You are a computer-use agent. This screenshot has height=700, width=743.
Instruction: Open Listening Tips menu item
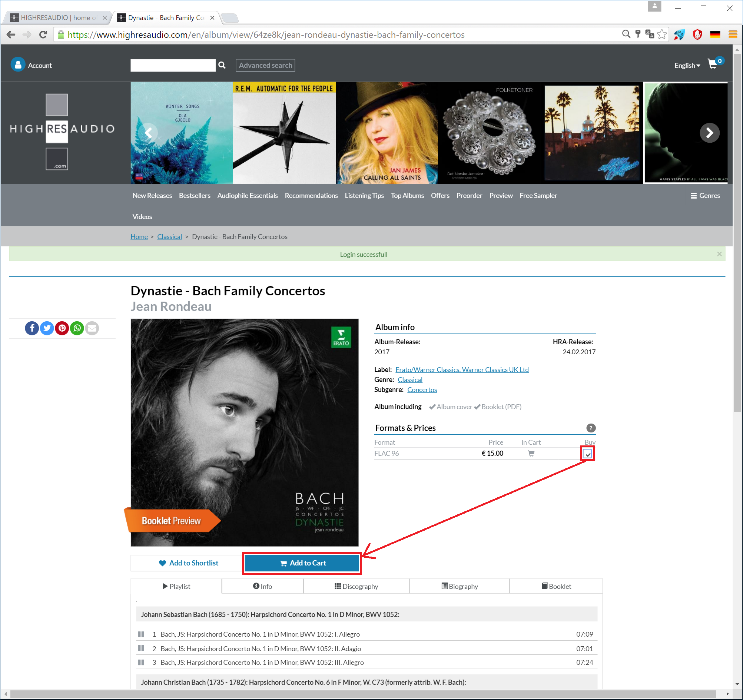tap(364, 195)
